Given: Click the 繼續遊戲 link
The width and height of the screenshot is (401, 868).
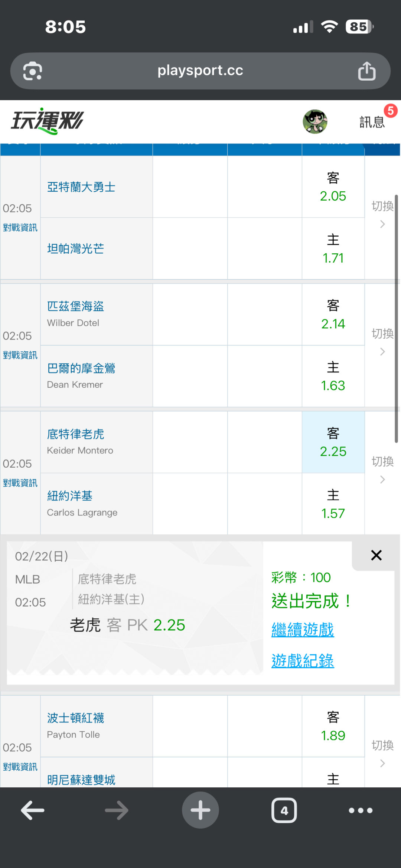Looking at the screenshot, I should 303,630.
